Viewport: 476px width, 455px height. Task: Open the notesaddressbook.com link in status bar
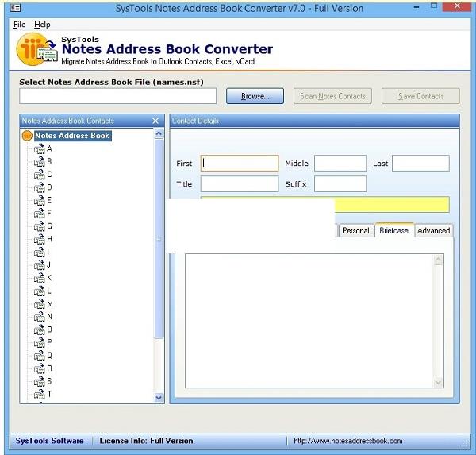[x=348, y=441]
